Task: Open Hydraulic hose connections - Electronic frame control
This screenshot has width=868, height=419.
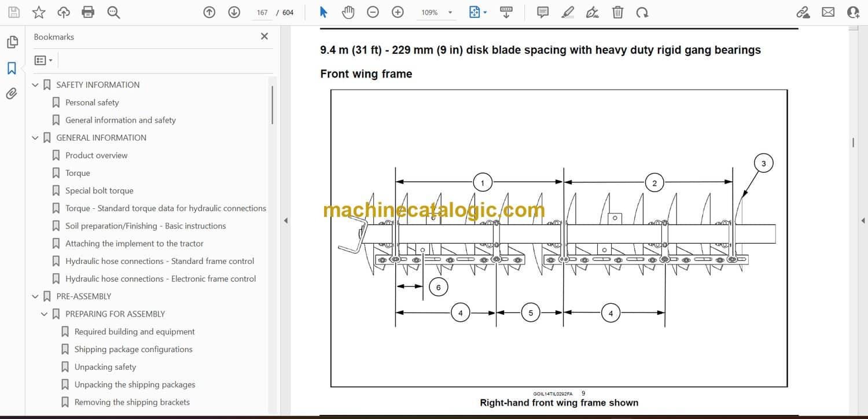Action: pyautogui.click(x=160, y=279)
